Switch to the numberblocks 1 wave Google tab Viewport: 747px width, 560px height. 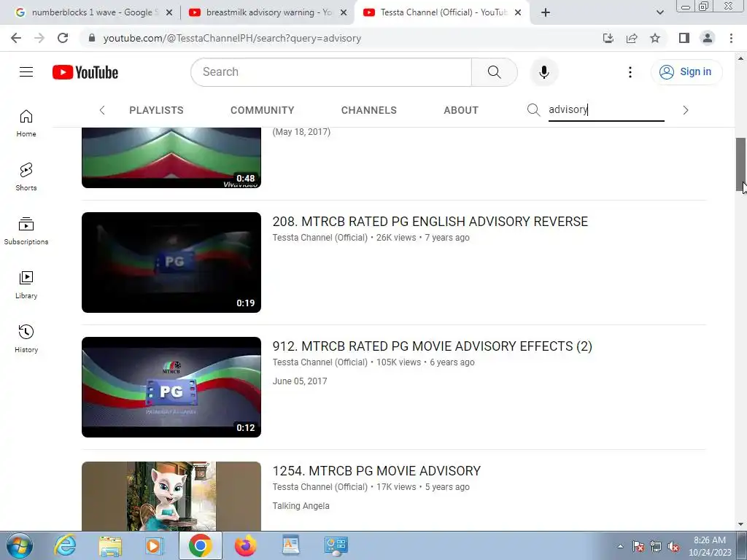pyautogui.click(x=90, y=12)
